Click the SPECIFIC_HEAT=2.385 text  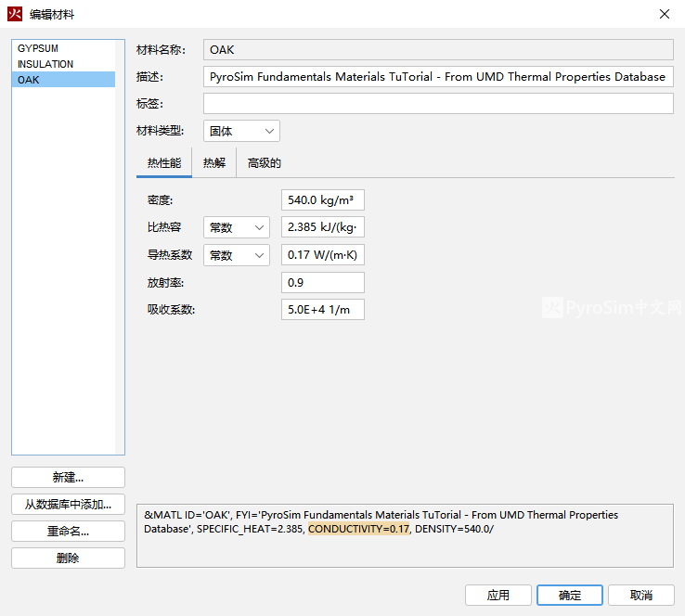(250, 529)
